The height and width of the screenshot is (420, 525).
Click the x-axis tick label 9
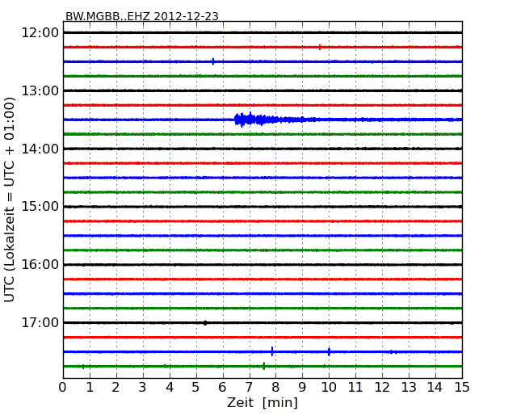pyautogui.click(x=302, y=388)
